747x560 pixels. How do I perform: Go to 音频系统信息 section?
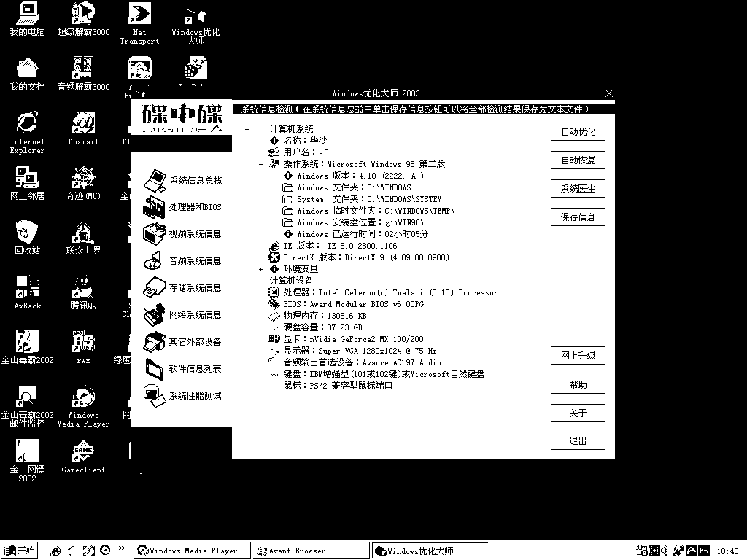(182, 261)
